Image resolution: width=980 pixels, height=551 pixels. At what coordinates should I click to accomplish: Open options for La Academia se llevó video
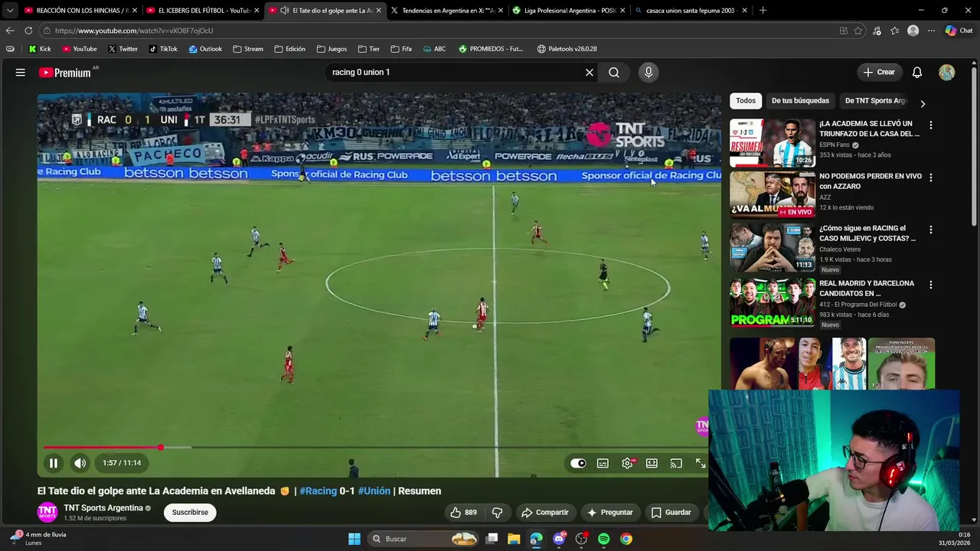click(x=931, y=125)
